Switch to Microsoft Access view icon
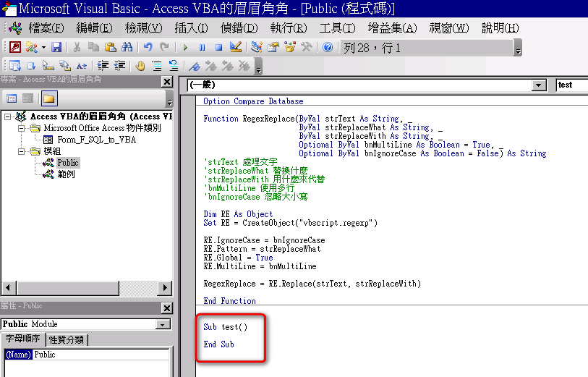The width and height of the screenshot is (588, 377). click(x=15, y=47)
